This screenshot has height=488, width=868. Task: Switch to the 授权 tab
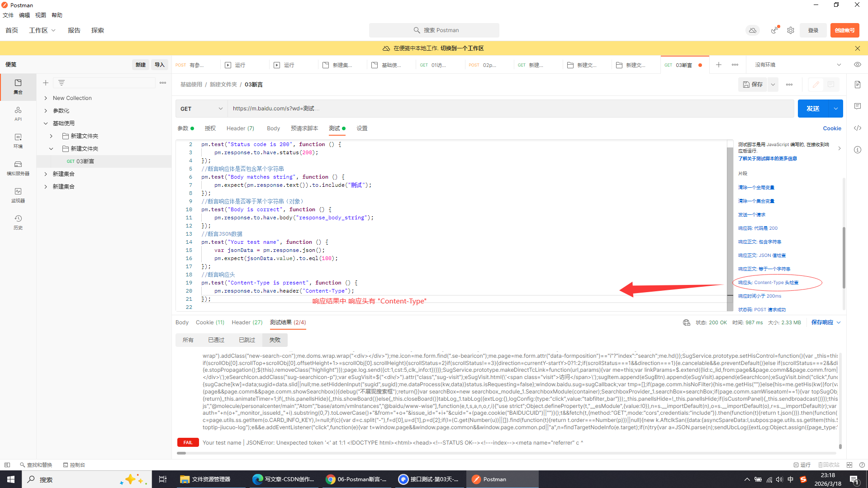pos(210,128)
